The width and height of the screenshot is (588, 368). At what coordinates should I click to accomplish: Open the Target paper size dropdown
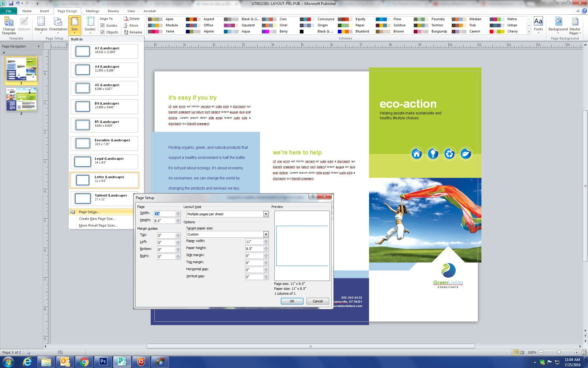266,234
